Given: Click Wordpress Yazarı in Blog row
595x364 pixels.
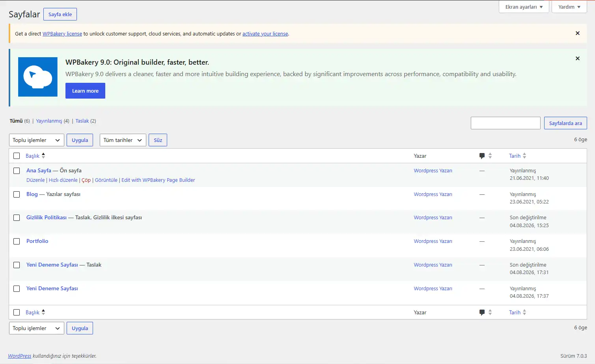Looking at the screenshot, I should (x=433, y=194).
